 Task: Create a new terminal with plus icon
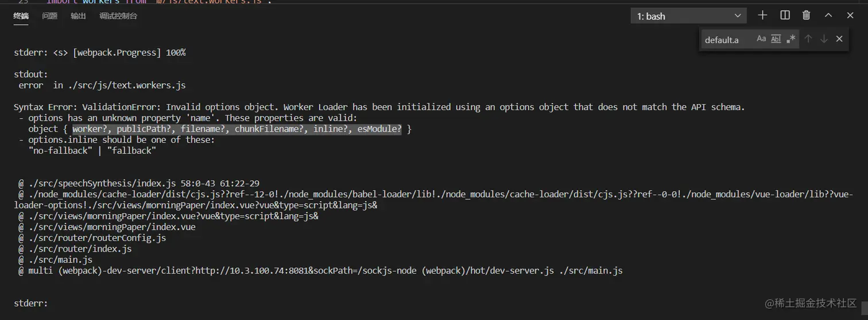(x=762, y=15)
